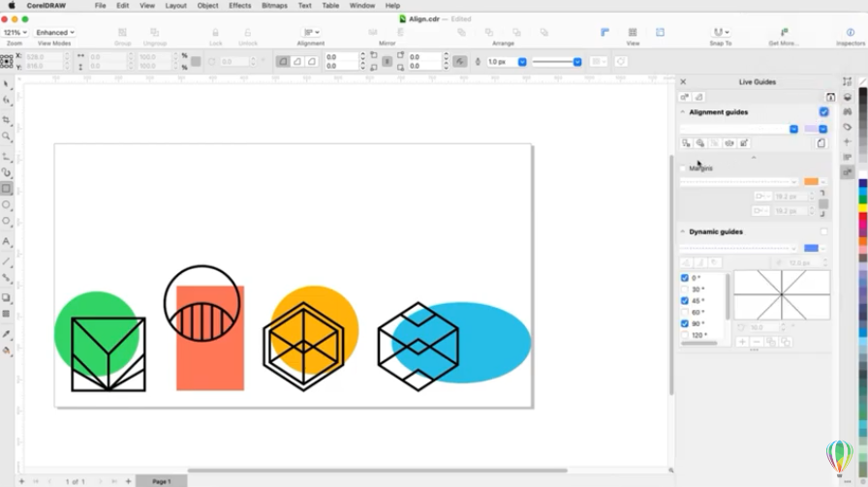Open the Snap To dropdown
The width and height of the screenshot is (868, 487).
click(x=720, y=32)
